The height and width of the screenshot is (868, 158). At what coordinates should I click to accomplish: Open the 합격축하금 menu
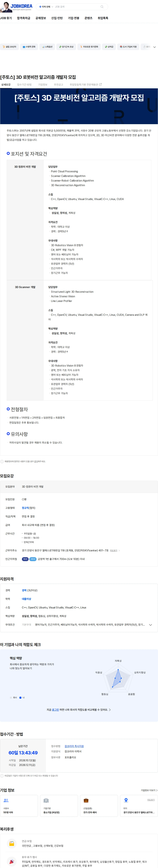tap(24, 18)
